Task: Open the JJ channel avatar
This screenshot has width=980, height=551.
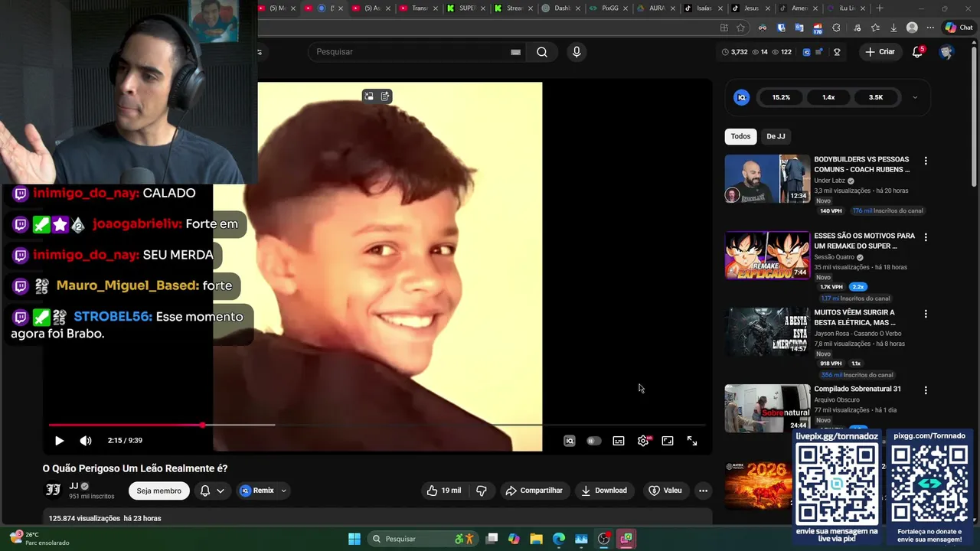Action: coord(53,490)
